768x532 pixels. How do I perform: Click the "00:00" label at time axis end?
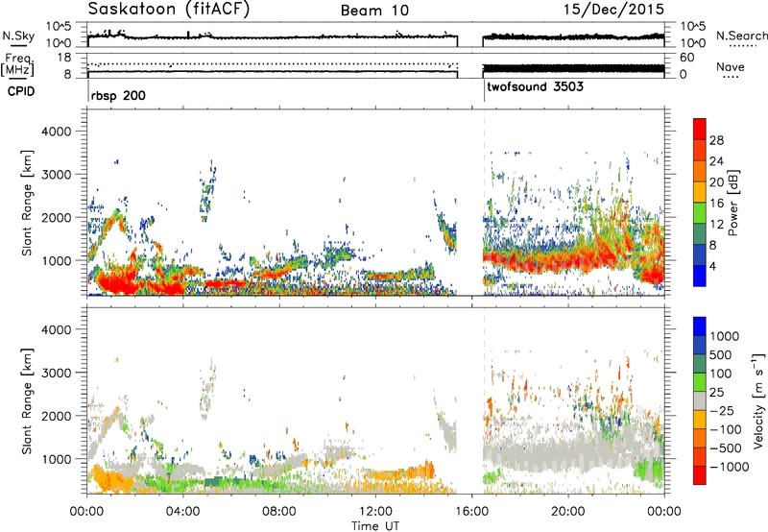tap(664, 512)
